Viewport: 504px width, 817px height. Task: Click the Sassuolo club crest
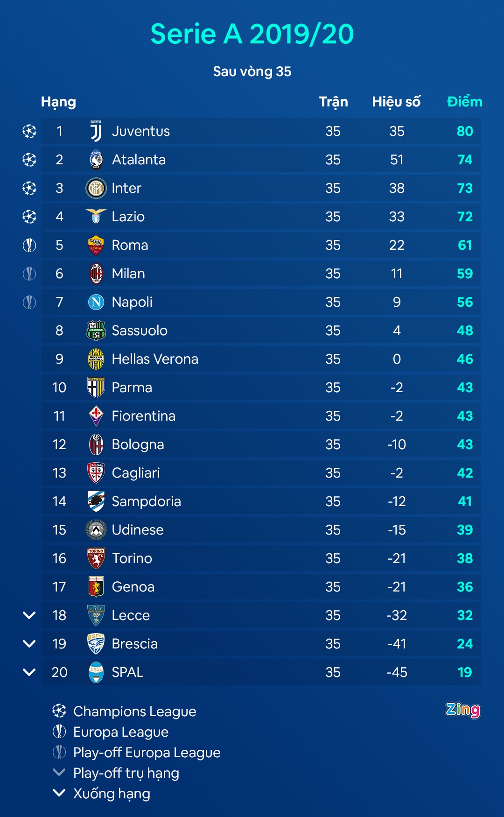point(96,331)
